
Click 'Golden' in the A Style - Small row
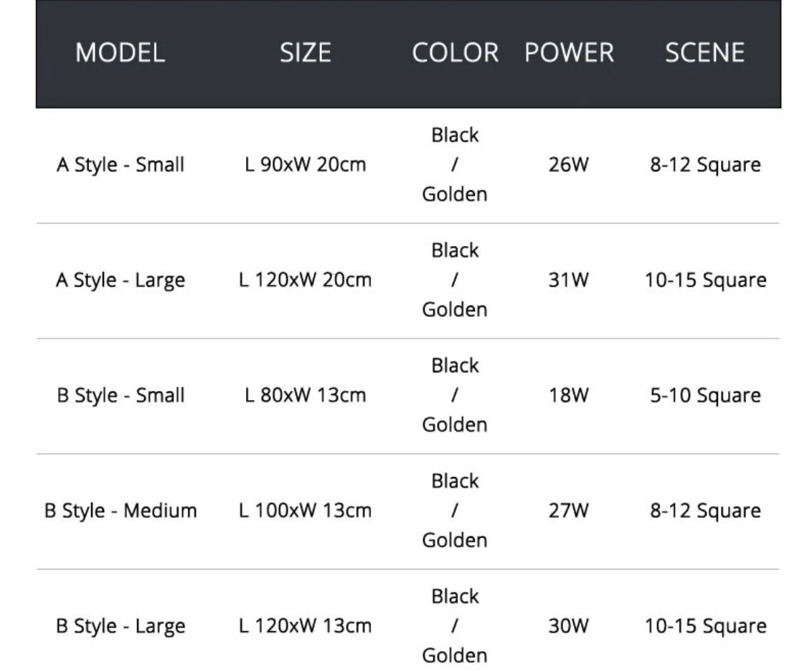pyautogui.click(x=455, y=194)
